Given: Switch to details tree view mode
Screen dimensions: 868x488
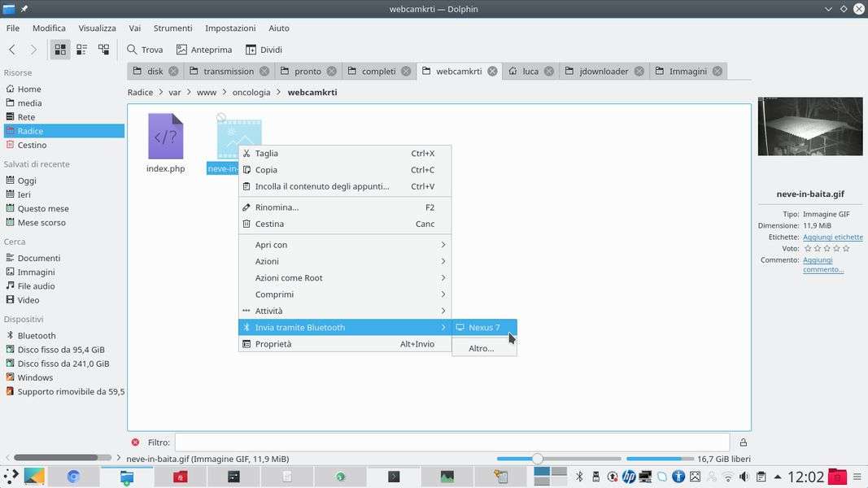Looking at the screenshot, I should (103, 50).
